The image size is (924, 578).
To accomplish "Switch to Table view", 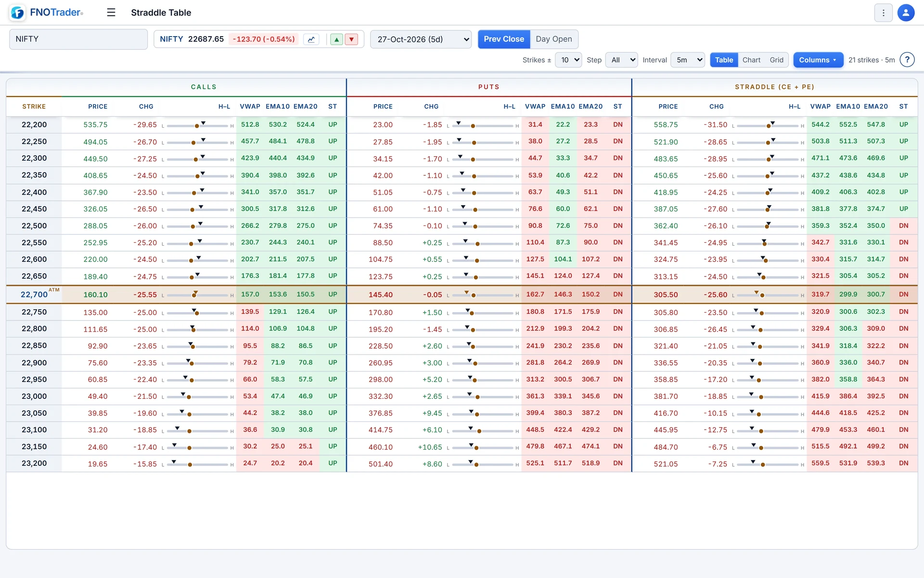I will pos(724,60).
